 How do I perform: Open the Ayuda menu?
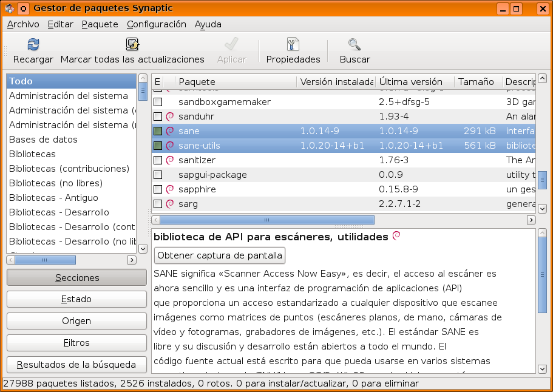(208, 24)
